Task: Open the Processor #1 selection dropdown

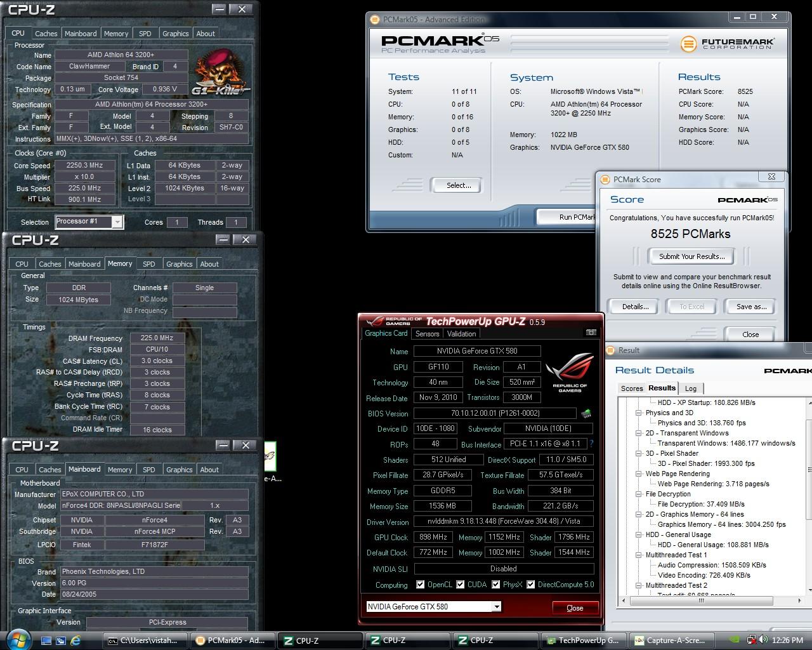Action: click(117, 222)
